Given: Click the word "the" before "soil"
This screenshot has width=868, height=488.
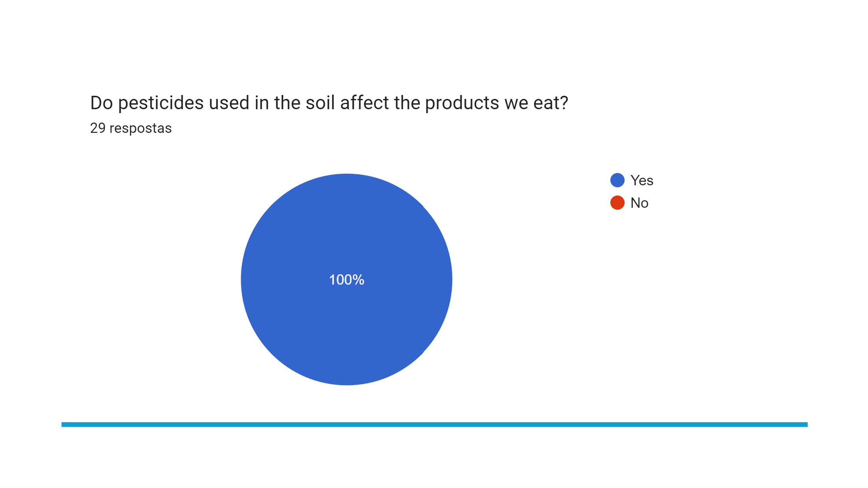Looking at the screenshot, I should (288, 103).
